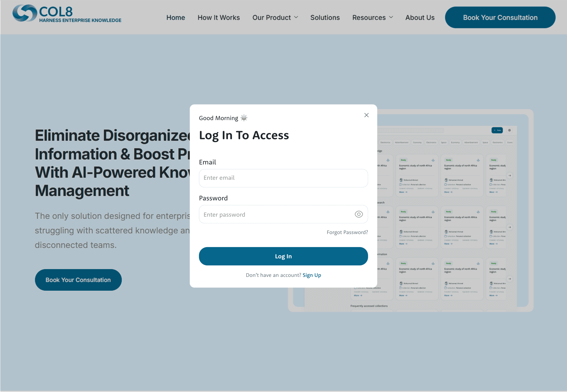Image resolution: width=567 pixels, height=392 pixels.
Task: Open the How It Works page
Action: tap(218, 18)
